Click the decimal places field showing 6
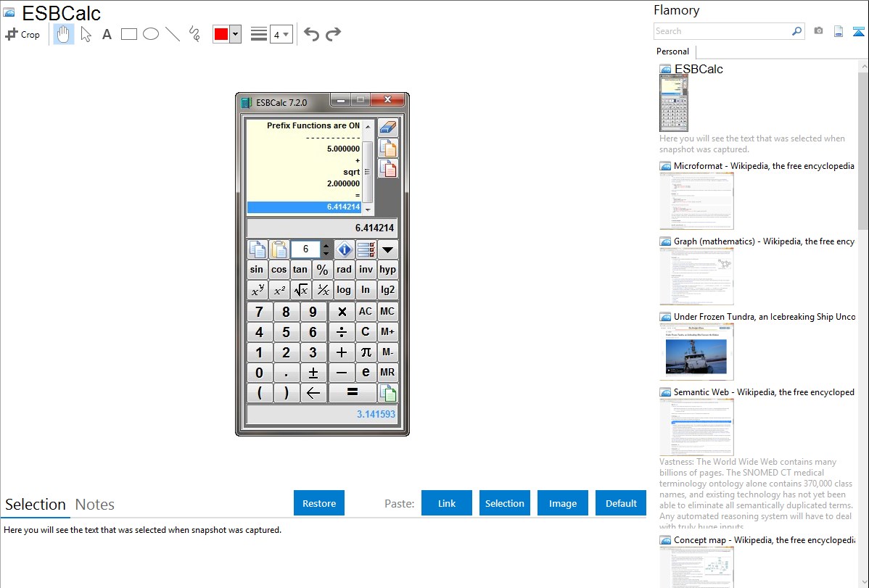 pos(305,249)
